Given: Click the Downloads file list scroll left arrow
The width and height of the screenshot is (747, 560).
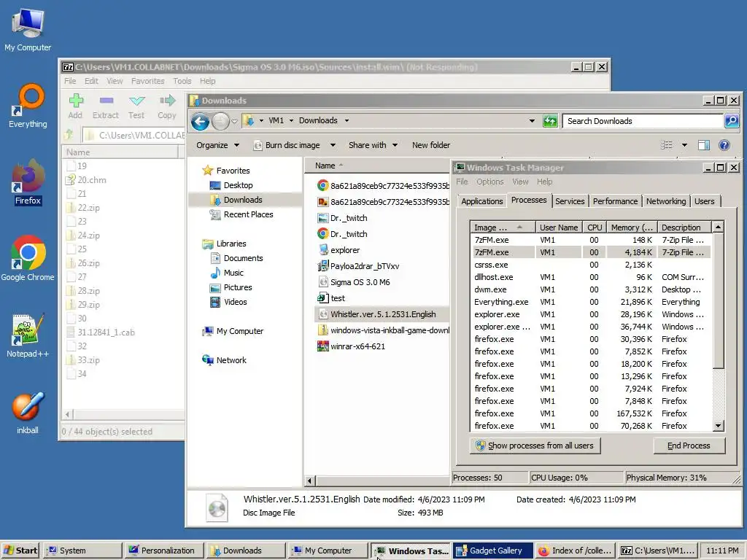Looking at the screenshot, I should (309, 481).
